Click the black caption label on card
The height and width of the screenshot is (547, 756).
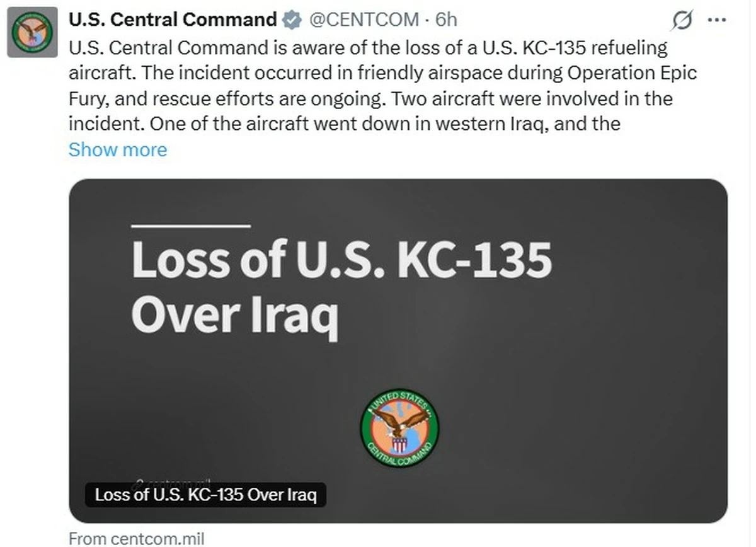205,495
